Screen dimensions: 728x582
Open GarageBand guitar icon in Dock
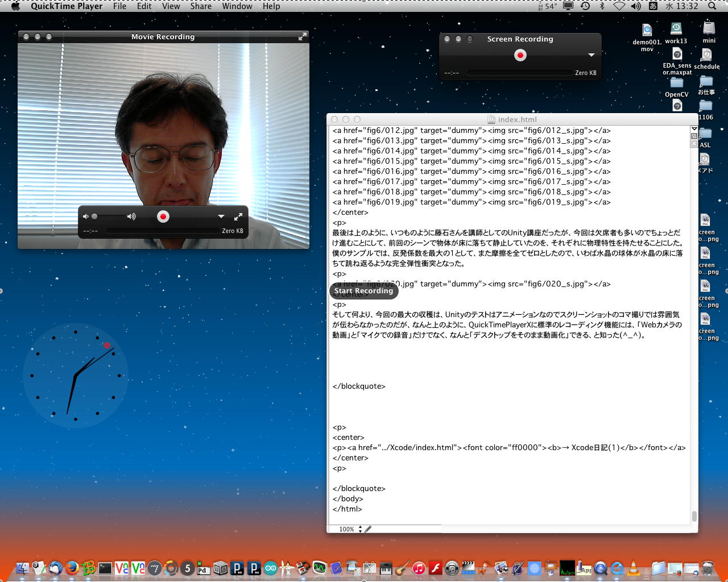tap(402, 568)
